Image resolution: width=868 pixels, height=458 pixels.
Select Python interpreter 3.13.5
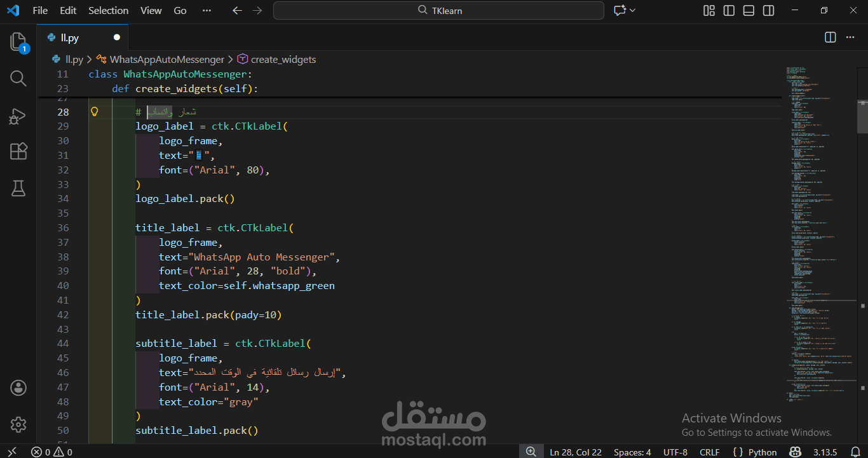click(x=824, y=452)
